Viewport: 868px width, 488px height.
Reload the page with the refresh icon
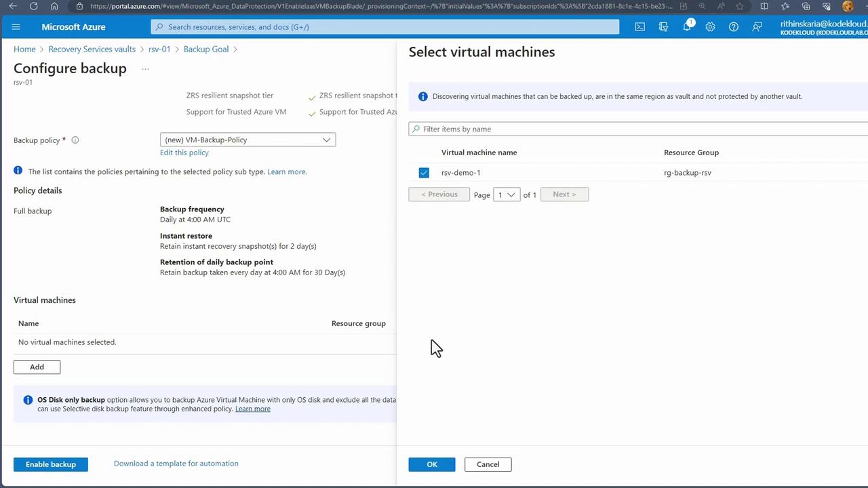tap(34, 6)
